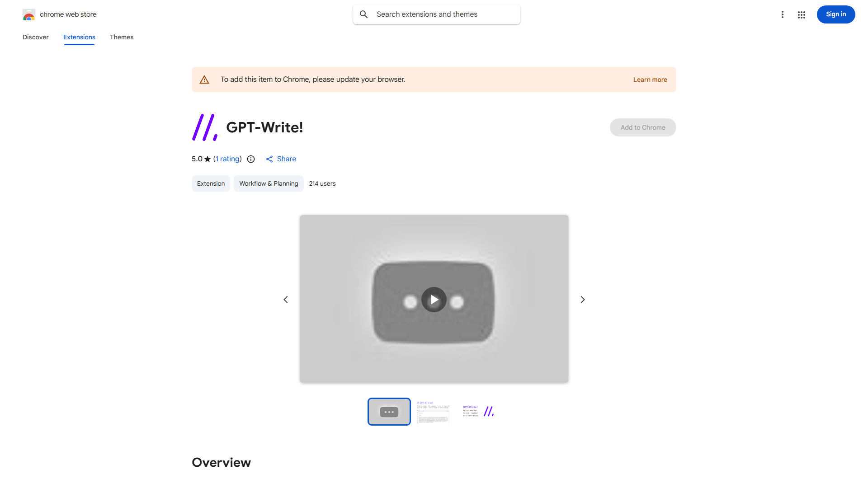The width and height of the screenshot is (868, 488).
Task: Click the Sign in button
Action: 836,14
